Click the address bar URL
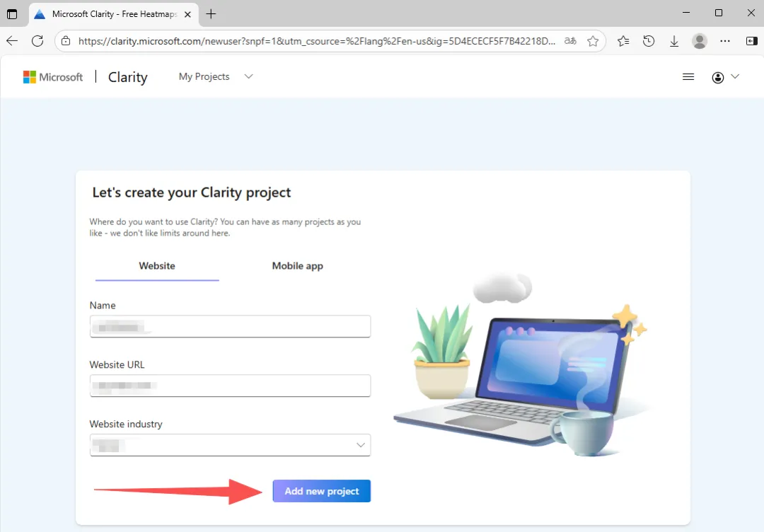 click(x=317, y=42)
